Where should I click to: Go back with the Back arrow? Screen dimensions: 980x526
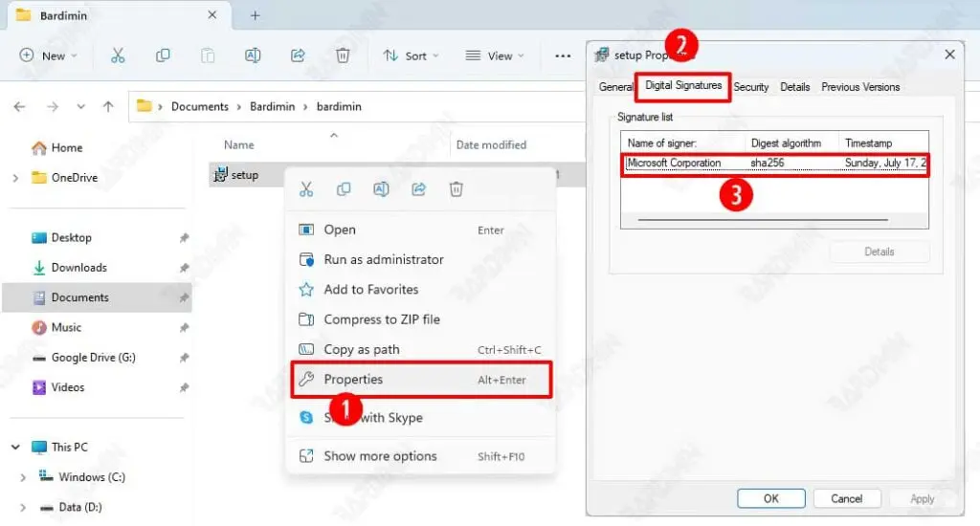[x=19, y=107]
